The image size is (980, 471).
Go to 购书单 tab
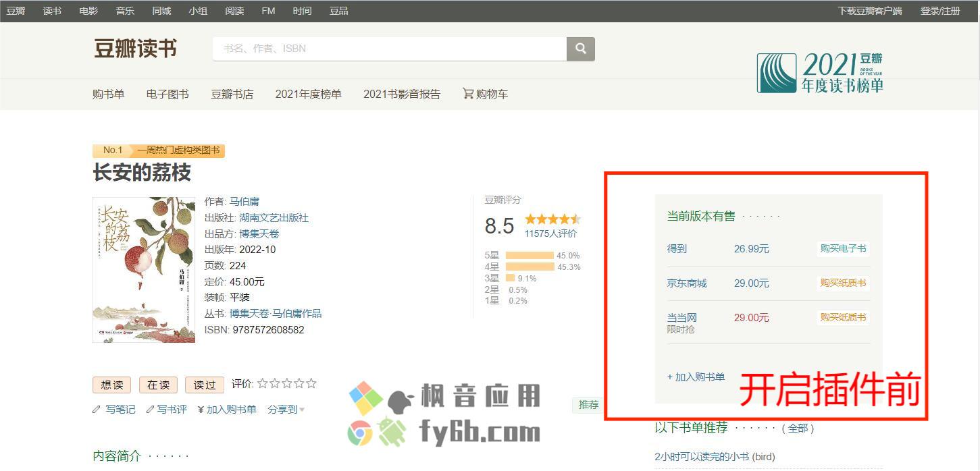coord(109,94)
